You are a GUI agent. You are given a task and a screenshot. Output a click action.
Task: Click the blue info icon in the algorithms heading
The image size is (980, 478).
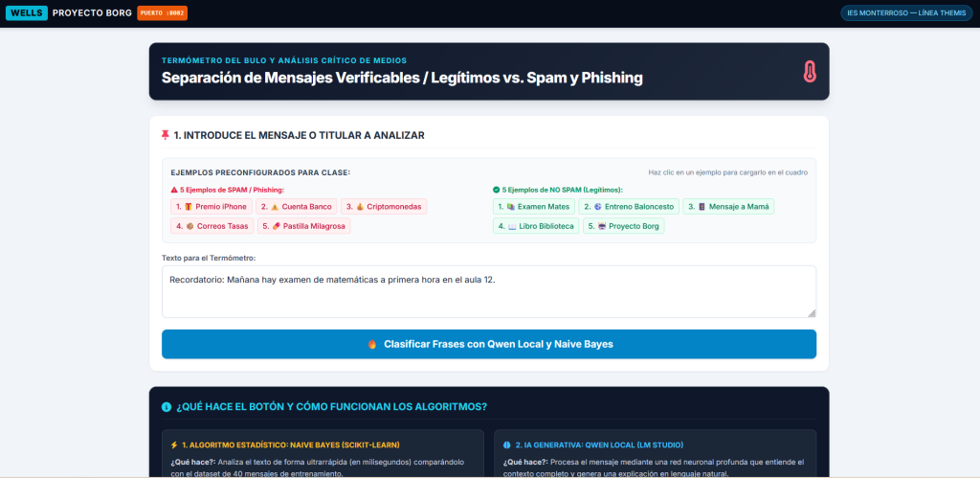click(x=167, y=407)
